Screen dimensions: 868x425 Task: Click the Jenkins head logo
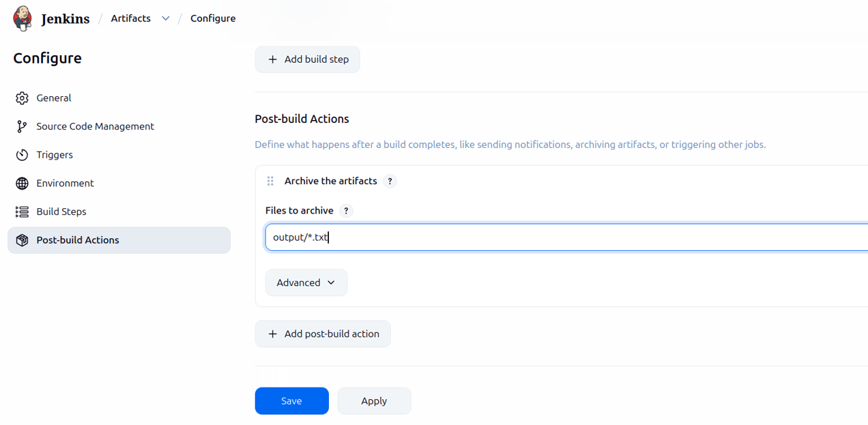point(20,18)
